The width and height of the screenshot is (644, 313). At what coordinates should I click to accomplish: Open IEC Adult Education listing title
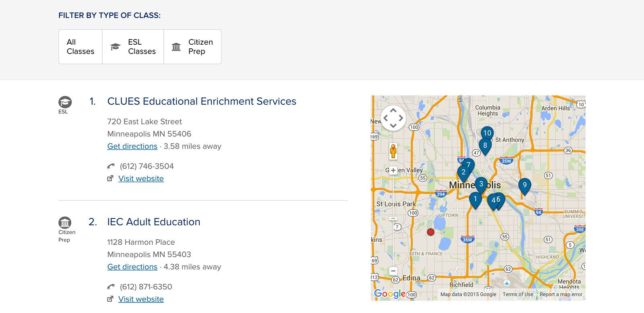point(154,222)
